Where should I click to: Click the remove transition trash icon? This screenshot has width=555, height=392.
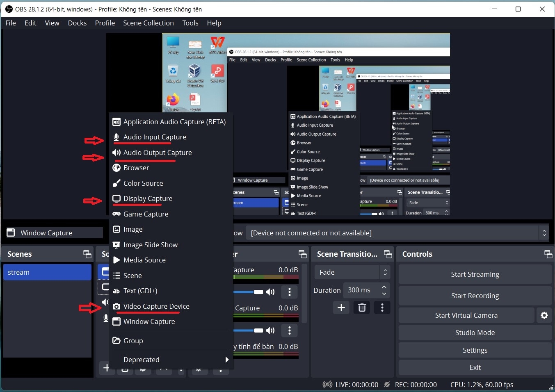pos(362,308)
